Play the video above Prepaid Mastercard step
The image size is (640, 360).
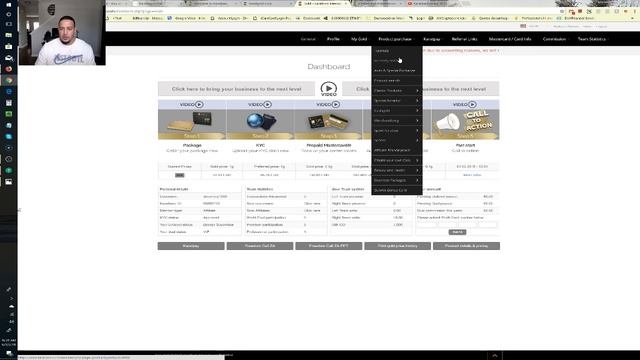[328, 104]
